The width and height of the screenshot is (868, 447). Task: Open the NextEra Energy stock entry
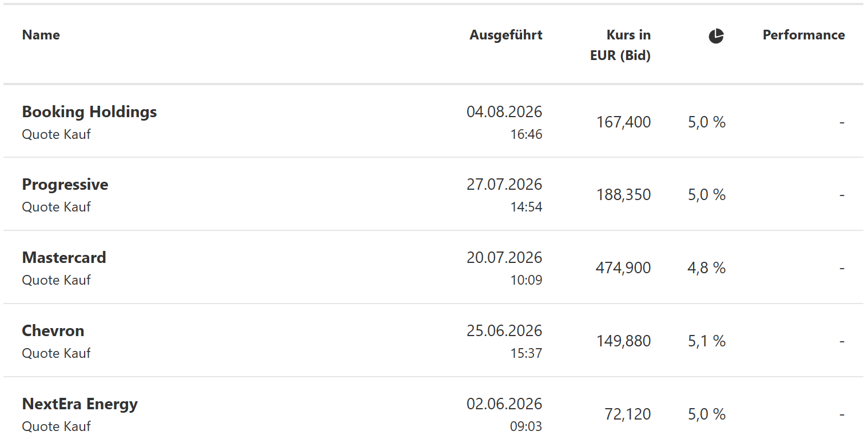[x=80, y=404]
